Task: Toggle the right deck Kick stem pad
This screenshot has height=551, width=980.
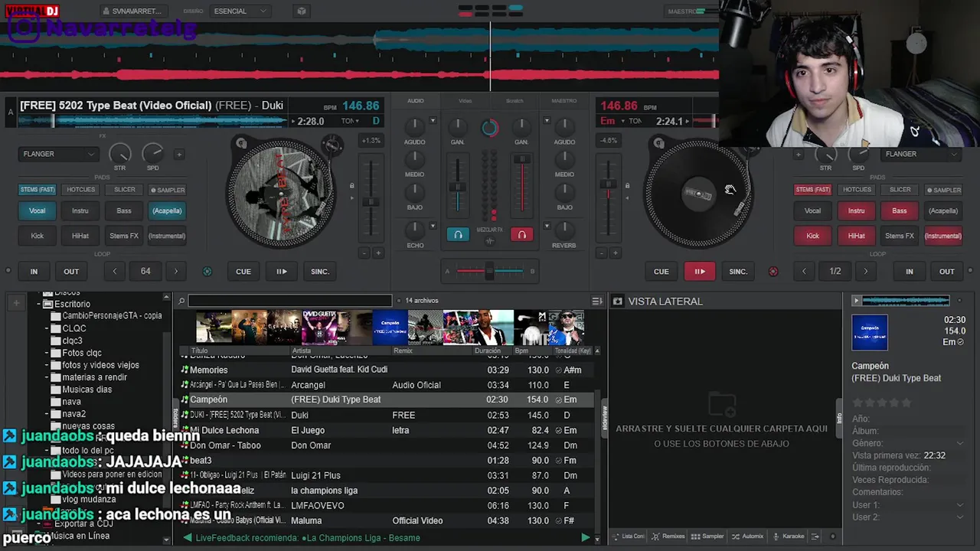Action: 813,236
